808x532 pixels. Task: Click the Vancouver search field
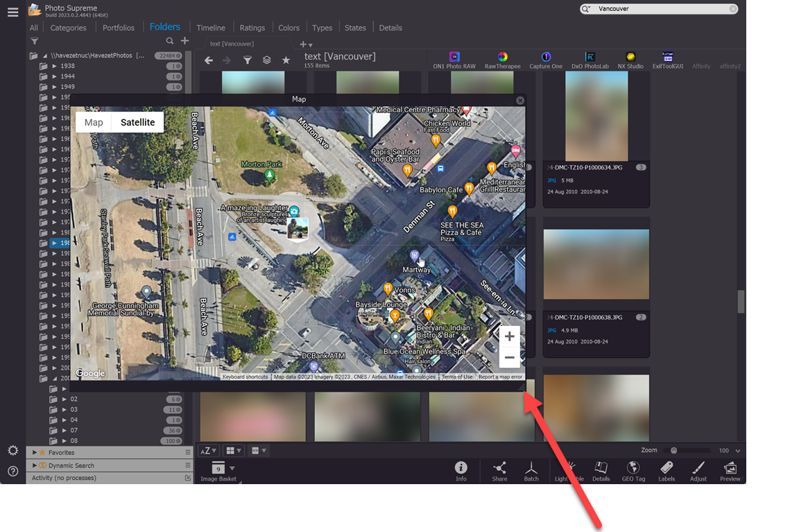[660, 9]
